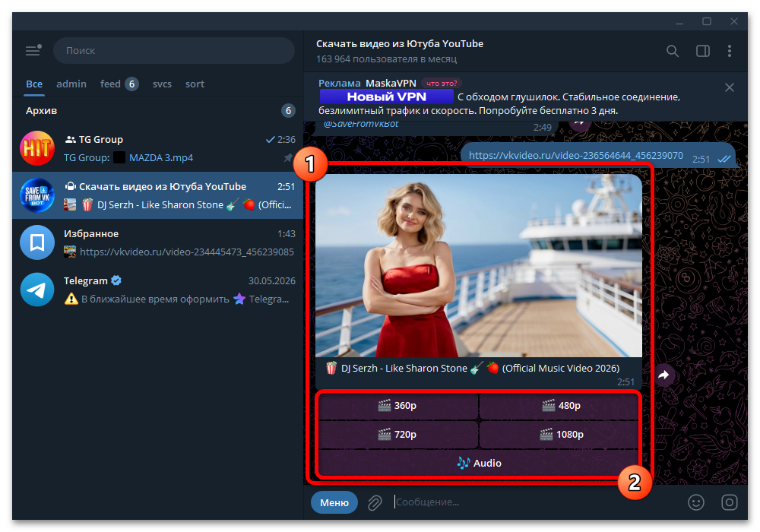Click the Новый VPN ad banner
Viewport: 760px width, 532px height.
[x=386, y=97]
